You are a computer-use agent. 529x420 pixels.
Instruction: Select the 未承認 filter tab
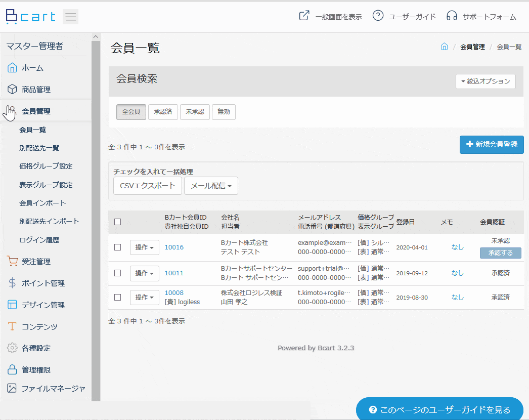[195, 112]
